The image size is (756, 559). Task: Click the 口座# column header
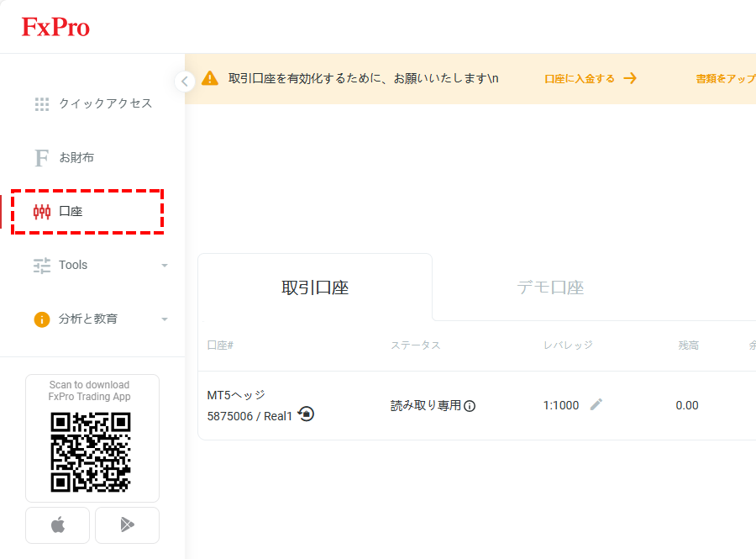tap(220, 345)
